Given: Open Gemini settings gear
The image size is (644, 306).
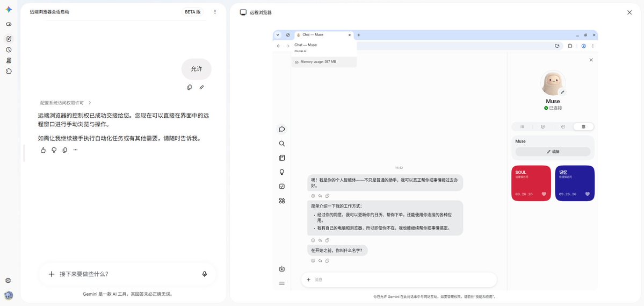Looking at the screenshot, I should tap(8, 281).
